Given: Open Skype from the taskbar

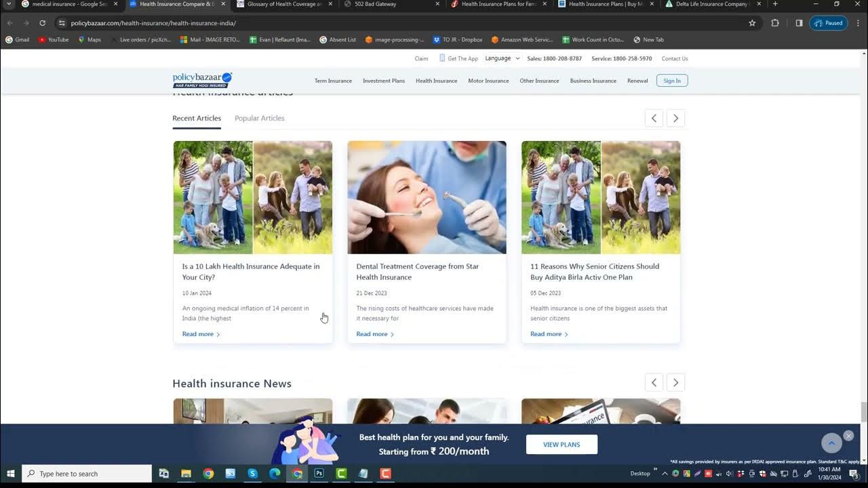Looking at the screenshot, I should point(252,473).
